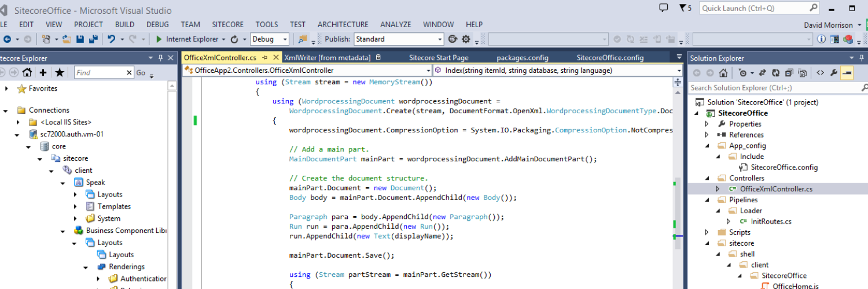The width and height of the screenshot is (868, 289).
Task: Click the Find in Files toolbar icon
Action: click(x=302, y=39)
